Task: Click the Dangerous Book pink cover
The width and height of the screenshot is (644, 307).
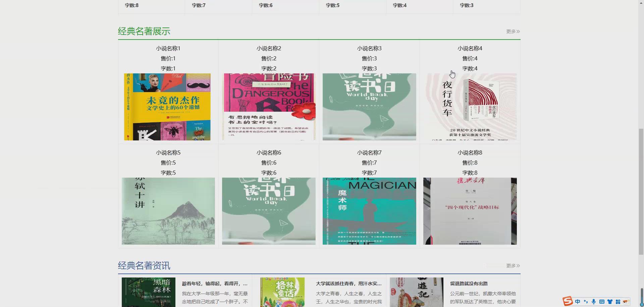Action: (269, 107)
